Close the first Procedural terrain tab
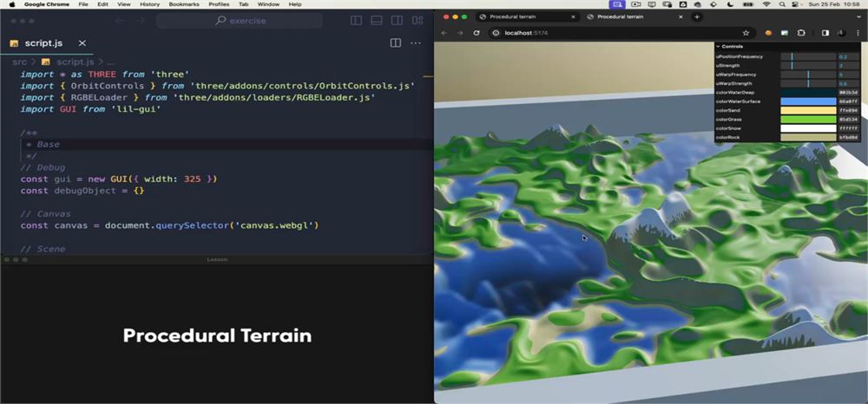This screenshot has height=404, width=868. [x=573, y=16]
